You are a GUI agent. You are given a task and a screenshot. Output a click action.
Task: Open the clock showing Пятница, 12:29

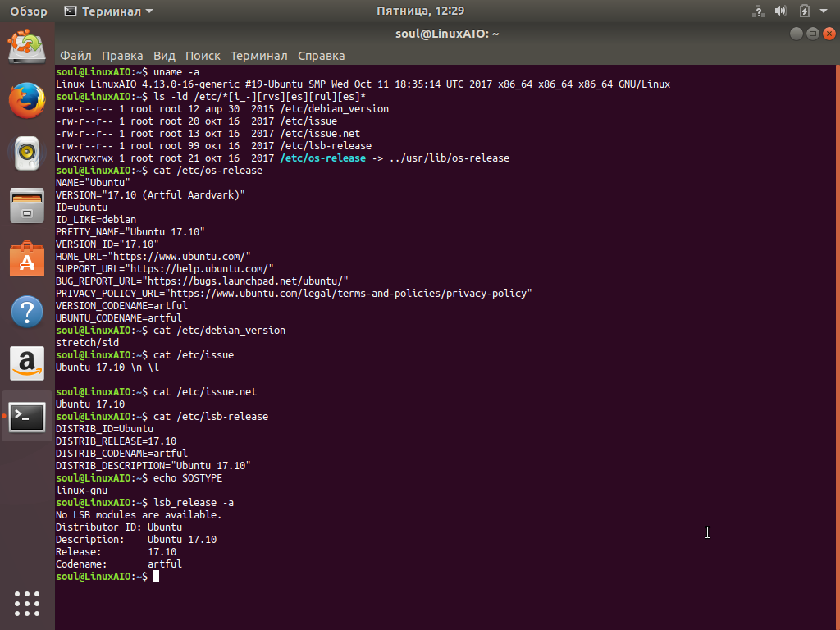(420, 11)
